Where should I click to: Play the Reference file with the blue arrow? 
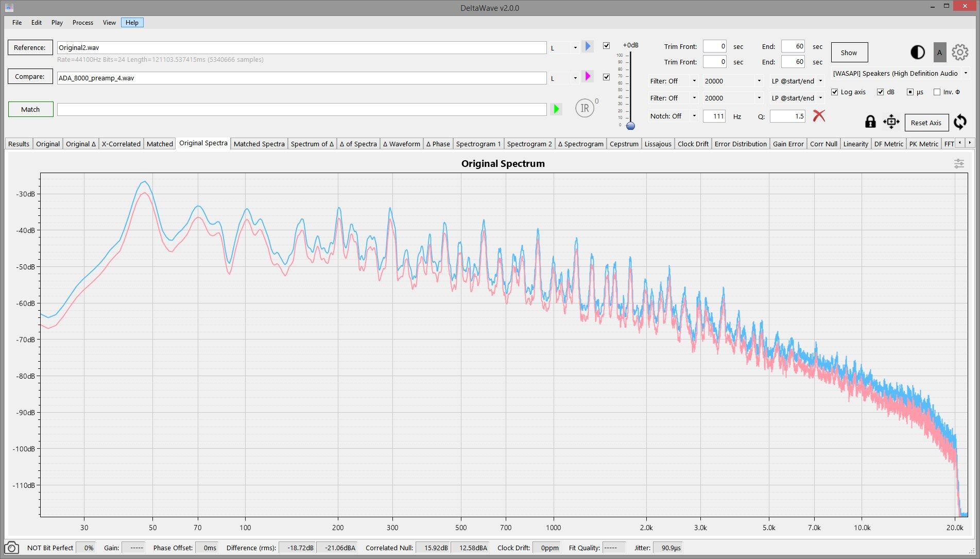coord(588,46)
